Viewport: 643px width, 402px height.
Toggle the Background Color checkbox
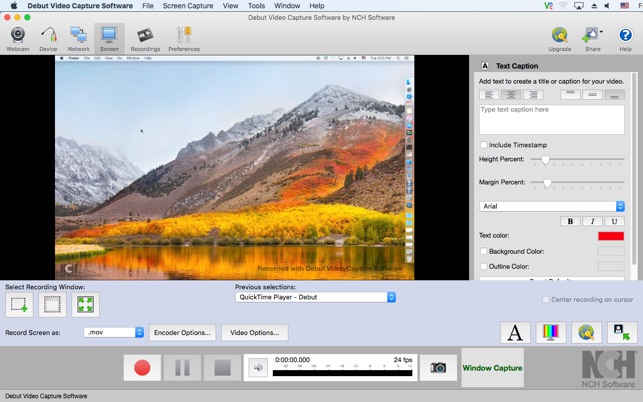484,251
